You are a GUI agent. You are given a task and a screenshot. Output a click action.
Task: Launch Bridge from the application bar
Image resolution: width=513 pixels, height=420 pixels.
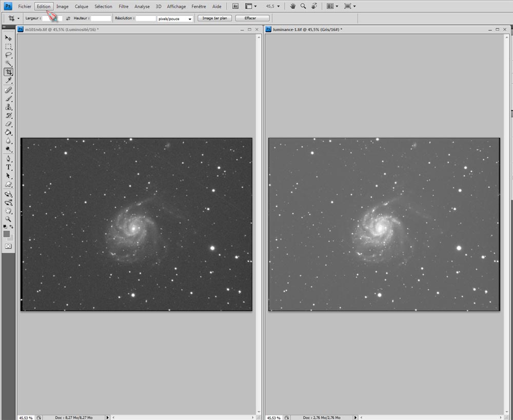pyautogui.click(x=235, y=6)
